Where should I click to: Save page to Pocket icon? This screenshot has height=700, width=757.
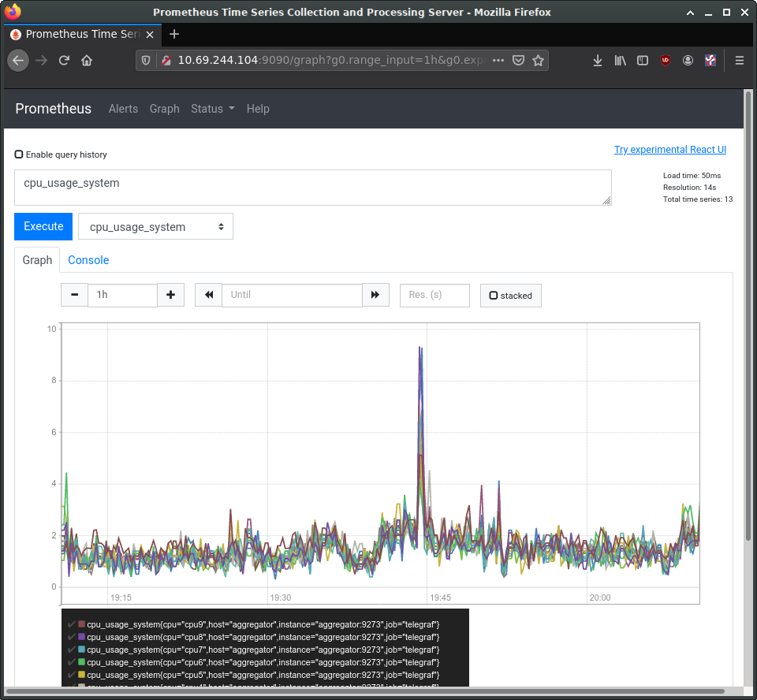tap(518, 61)
